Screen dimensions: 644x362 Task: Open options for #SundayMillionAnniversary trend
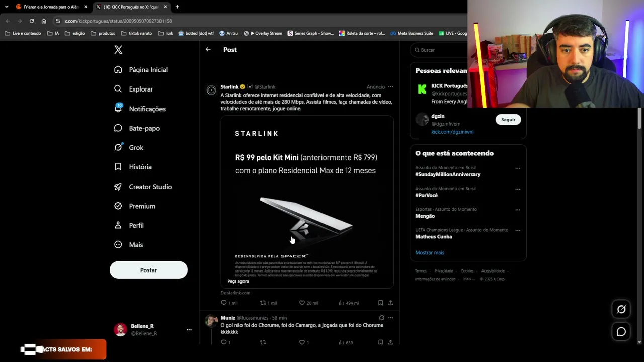coord(518,168)
